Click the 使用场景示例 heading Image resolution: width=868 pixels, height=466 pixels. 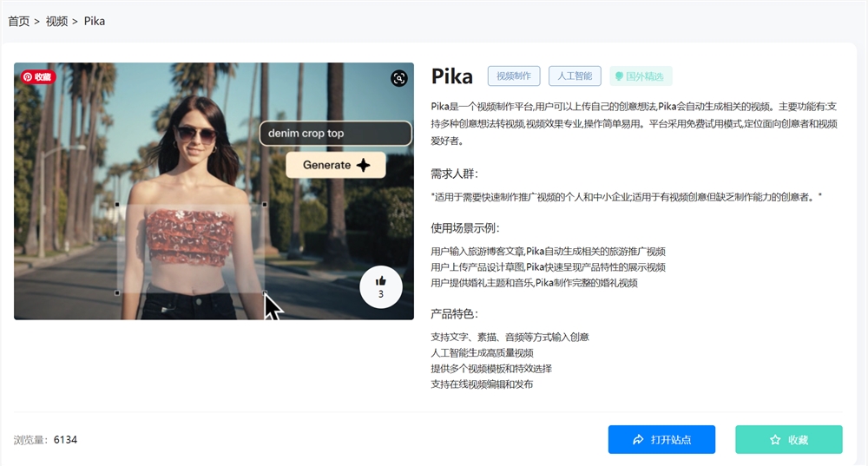465,228
